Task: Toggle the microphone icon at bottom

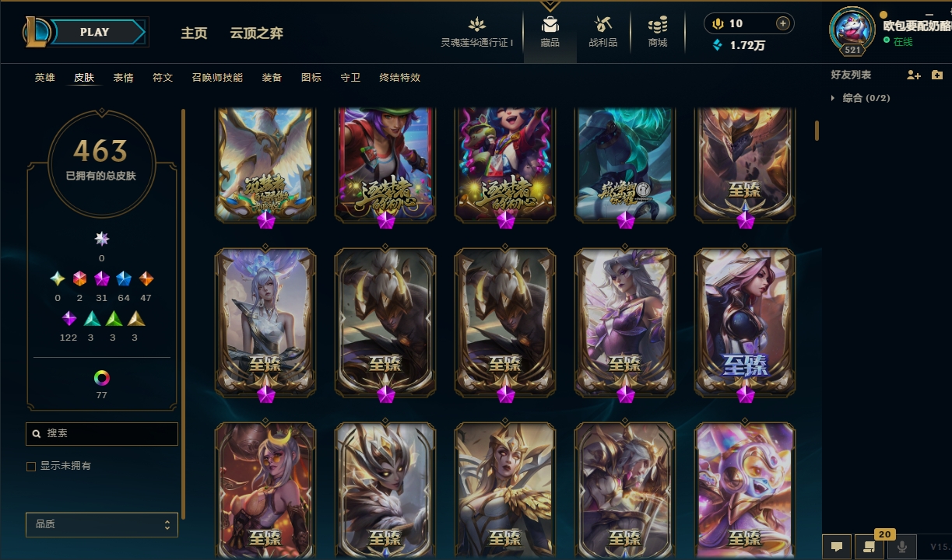Action: [x=902, y=547]
